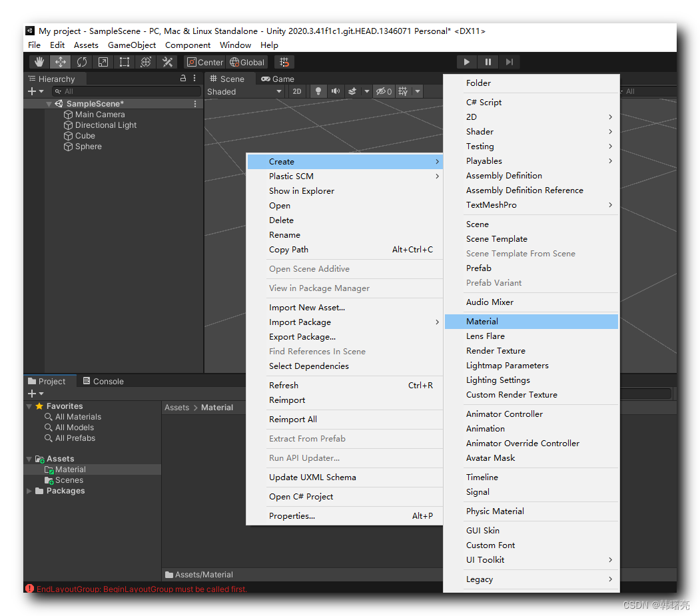The width and height of the screenshot is (700, 616).
Task: Select Cube object in Hierarchy
Action: pos(85,136)
